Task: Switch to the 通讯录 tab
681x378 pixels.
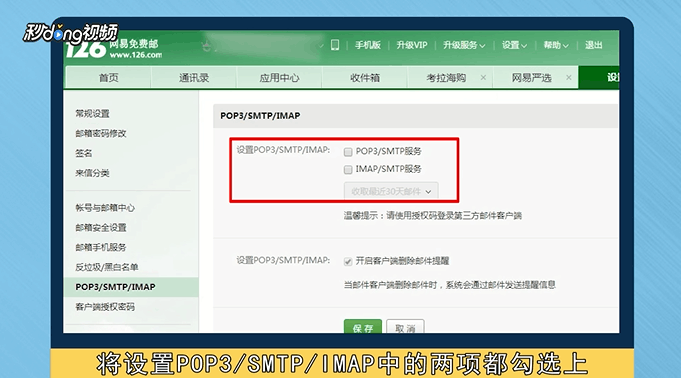Action: coord(194,77)
